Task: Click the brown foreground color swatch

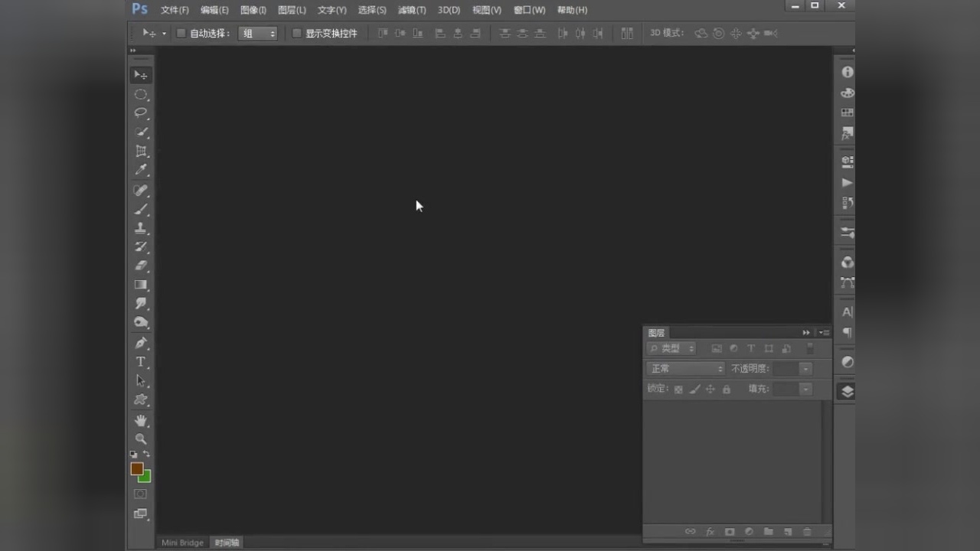Action: point(136,468)
